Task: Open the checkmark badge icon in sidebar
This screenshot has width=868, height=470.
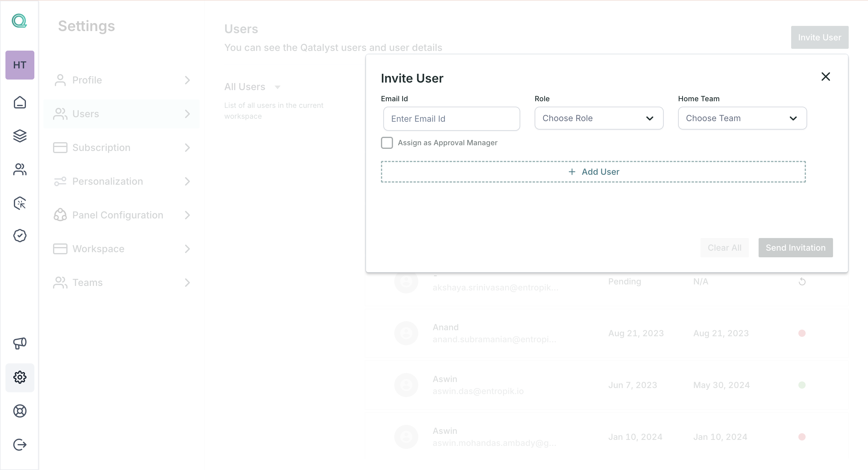Action: [20, 236]
